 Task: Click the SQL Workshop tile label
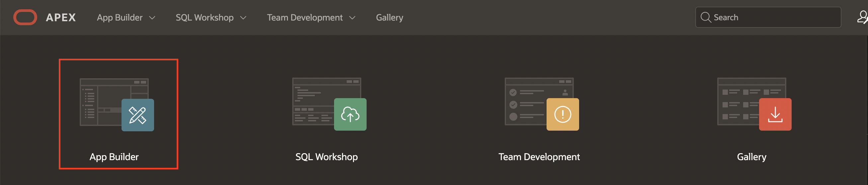tap(326, 157)
